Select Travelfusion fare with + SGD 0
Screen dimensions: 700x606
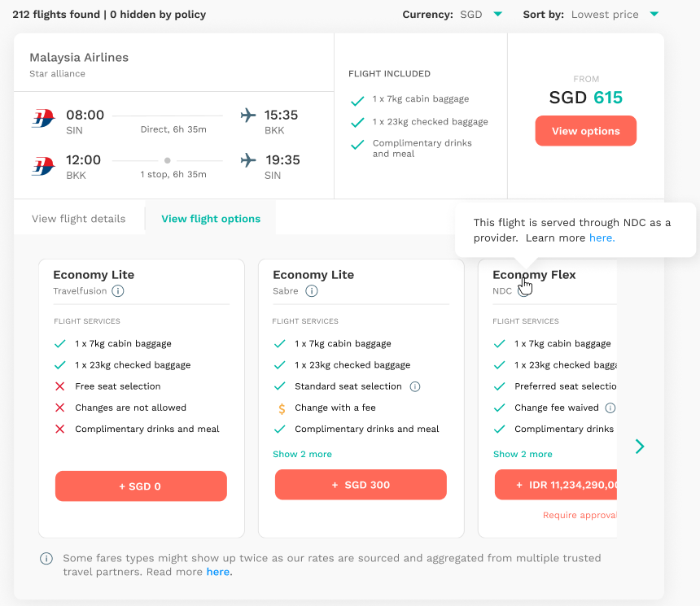[x=141, y=486]
